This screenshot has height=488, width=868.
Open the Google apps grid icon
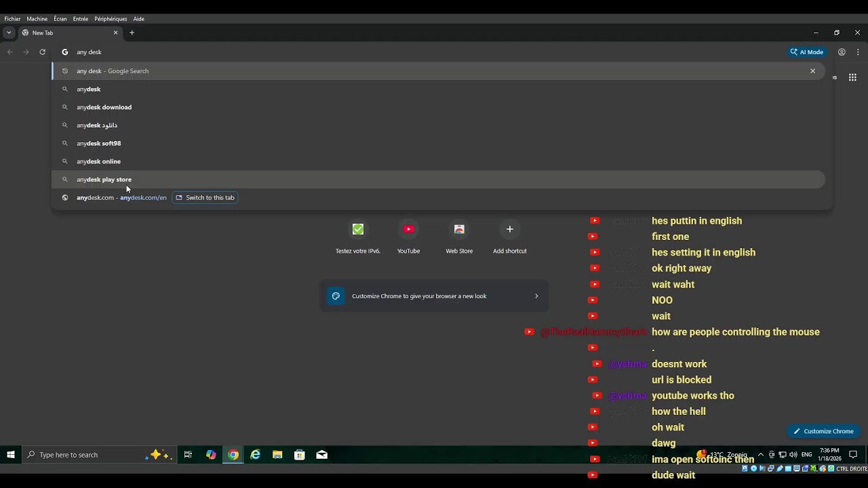[x=852, y=77]
